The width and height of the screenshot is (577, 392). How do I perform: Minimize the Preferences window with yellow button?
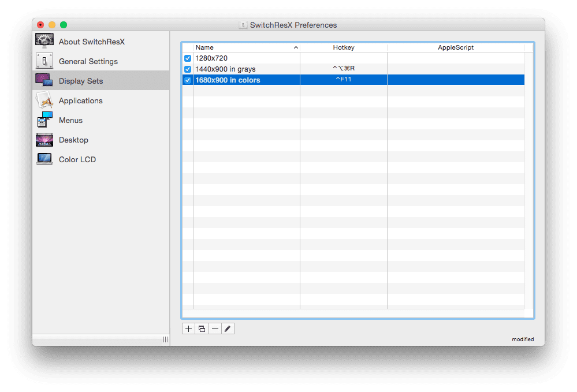tap(52, 25)
